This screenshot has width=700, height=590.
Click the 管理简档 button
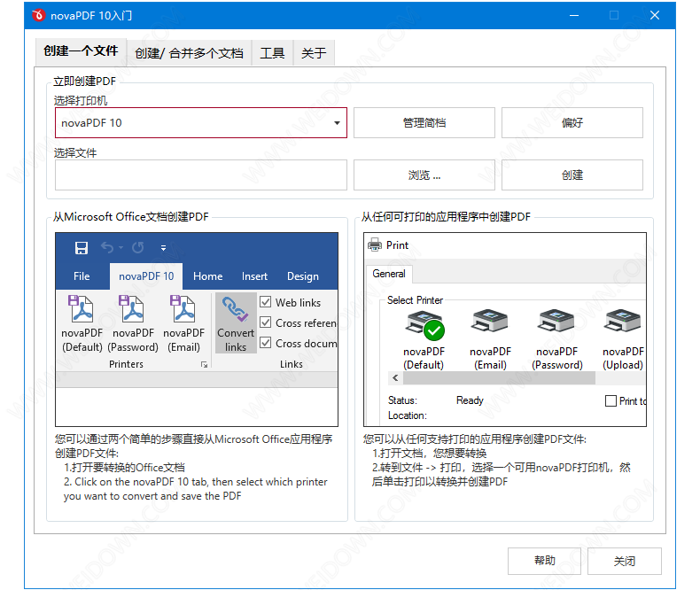[x=424, y=123]
